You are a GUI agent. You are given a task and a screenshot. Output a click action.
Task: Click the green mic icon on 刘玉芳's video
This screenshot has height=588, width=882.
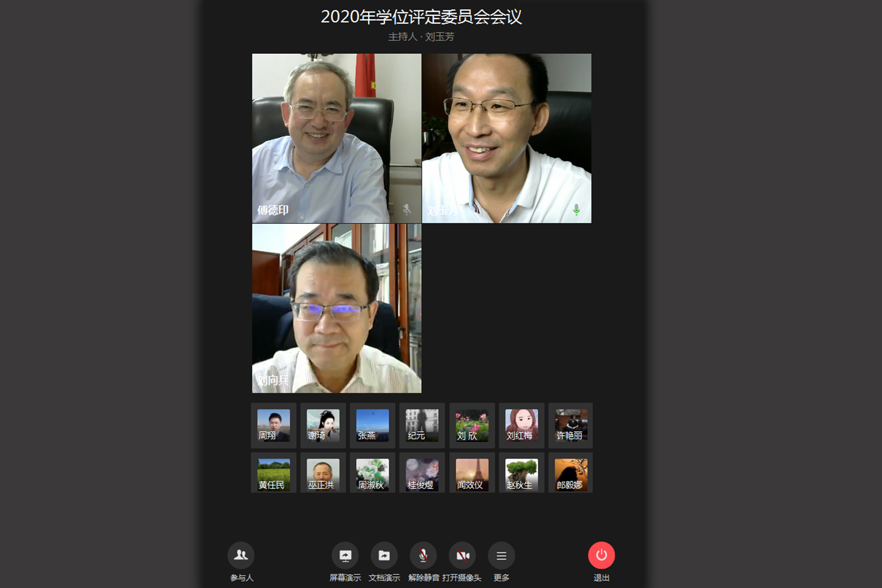coord(576,209)
